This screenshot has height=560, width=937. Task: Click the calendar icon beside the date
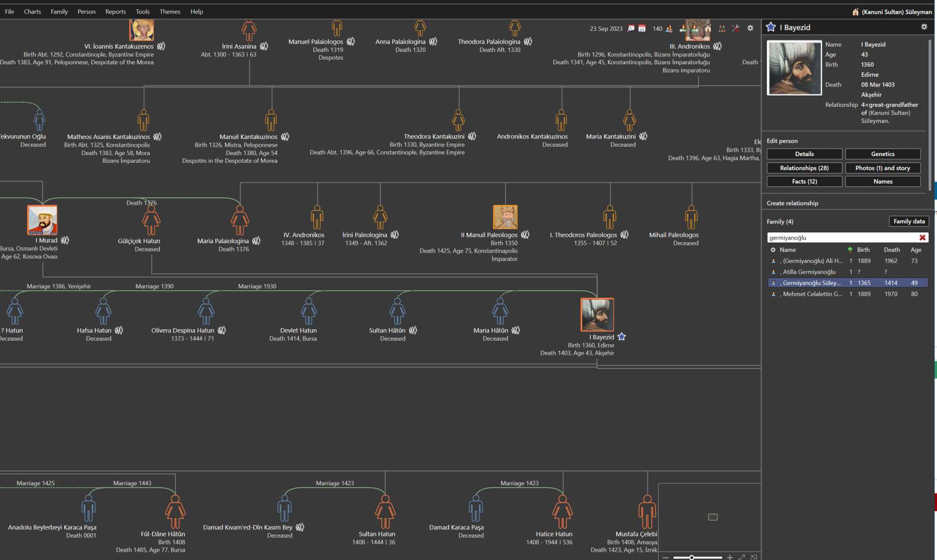[642, 29]
